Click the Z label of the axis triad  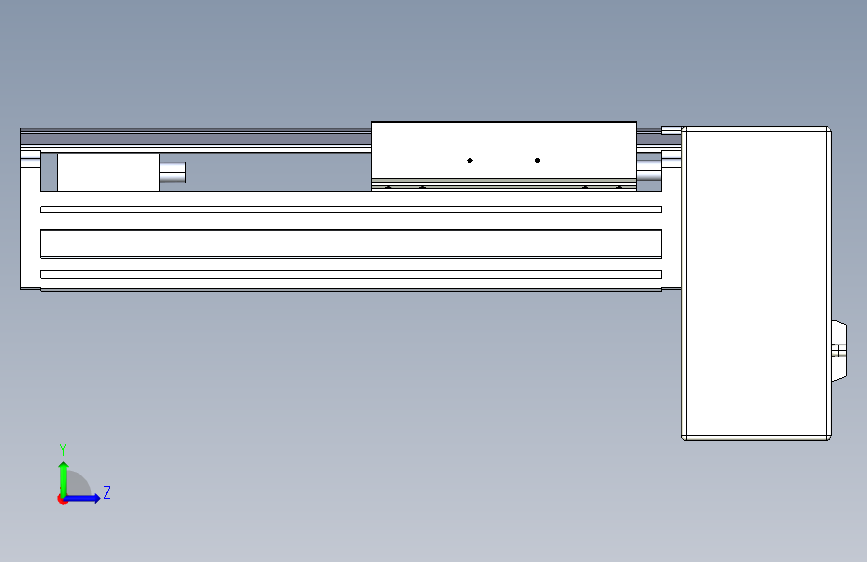click(107, 492)
